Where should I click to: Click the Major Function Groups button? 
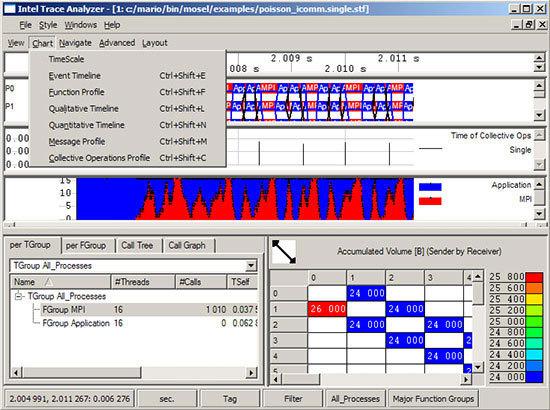click(x=433, y=399)
